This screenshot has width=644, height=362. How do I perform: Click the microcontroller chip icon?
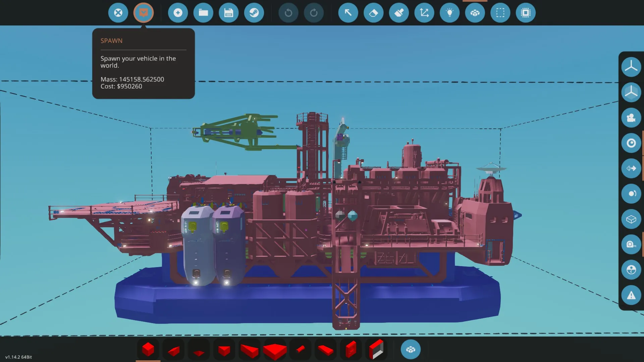point(526,13)
